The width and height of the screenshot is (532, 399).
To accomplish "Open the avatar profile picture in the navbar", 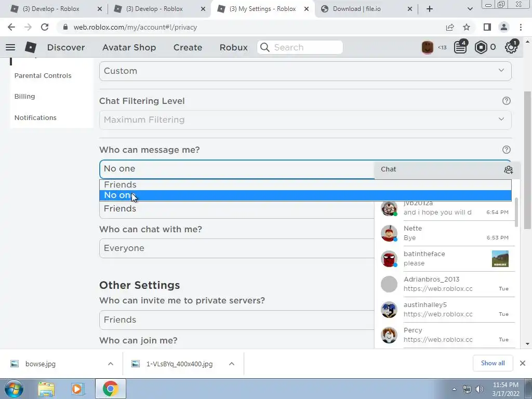I will (x=427, y=47).
